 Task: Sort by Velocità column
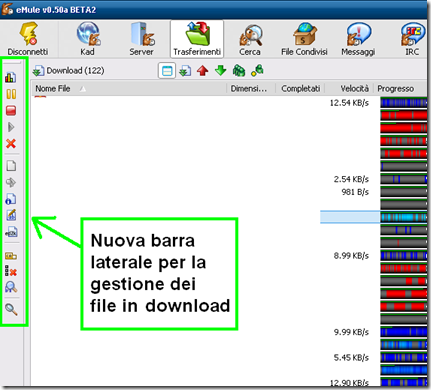(x=349, y=89)
